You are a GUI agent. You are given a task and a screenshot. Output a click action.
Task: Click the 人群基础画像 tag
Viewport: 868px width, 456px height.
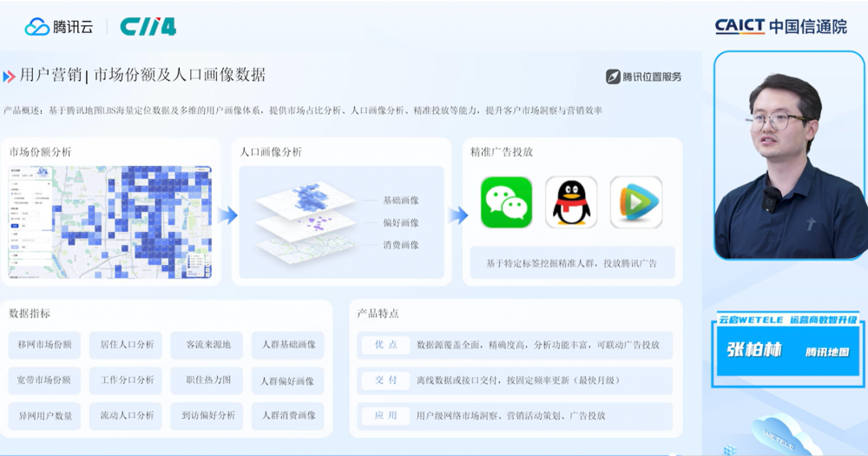pyautogui.click(x=288, y=345)
